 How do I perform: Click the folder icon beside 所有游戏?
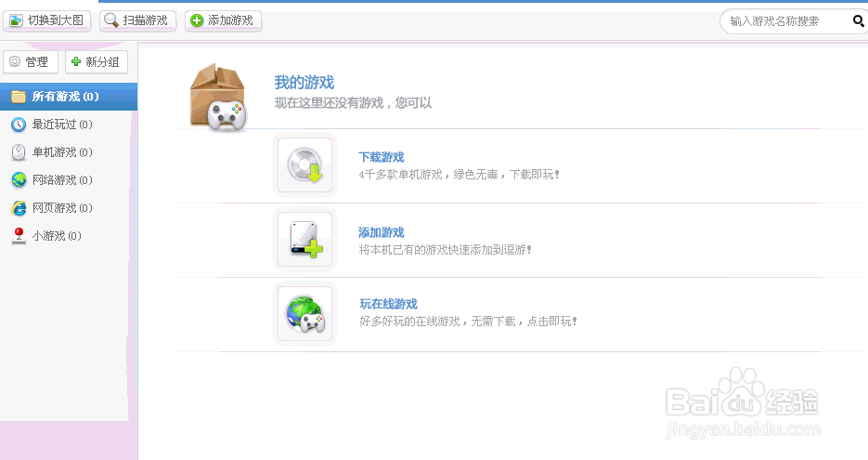(x=19, y=97)
